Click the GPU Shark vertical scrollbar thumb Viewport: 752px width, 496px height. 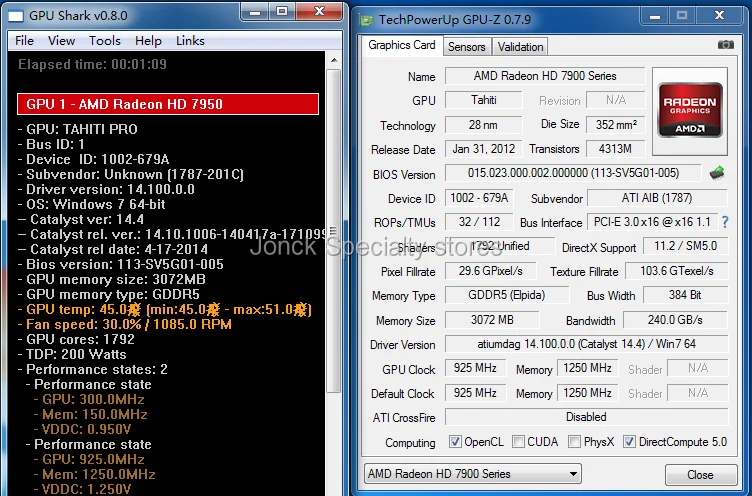[x=334, y=231]
